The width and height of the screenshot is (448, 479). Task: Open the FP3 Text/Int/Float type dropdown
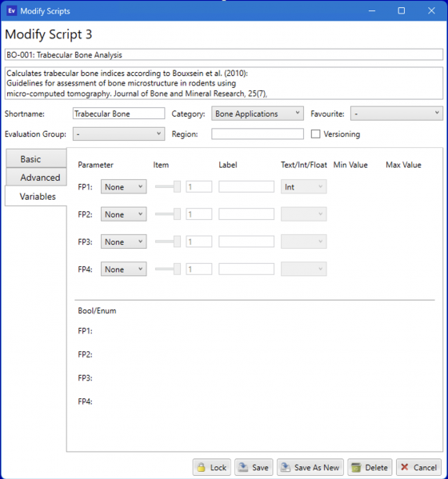(x=303, y=241)
